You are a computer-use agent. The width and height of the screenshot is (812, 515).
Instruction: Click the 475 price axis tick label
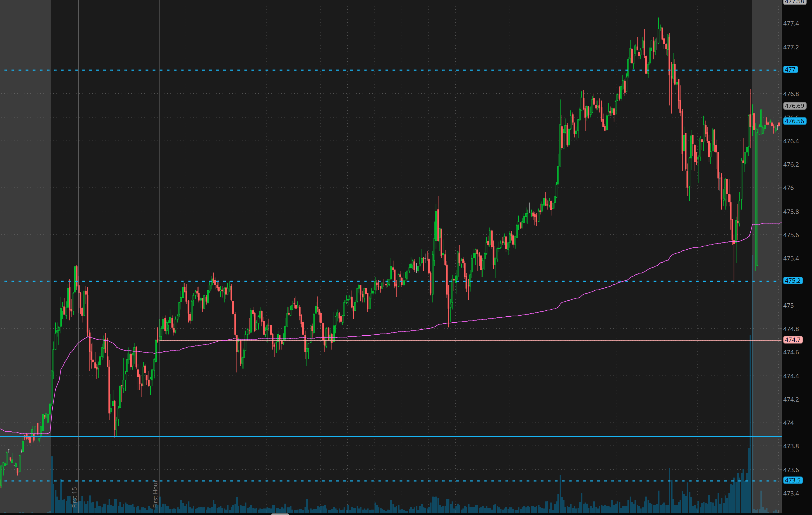coord(788,306)
